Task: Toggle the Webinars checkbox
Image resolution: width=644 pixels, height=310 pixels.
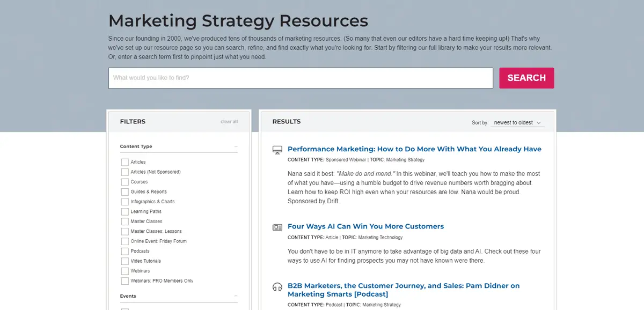Action: point(125,271)
